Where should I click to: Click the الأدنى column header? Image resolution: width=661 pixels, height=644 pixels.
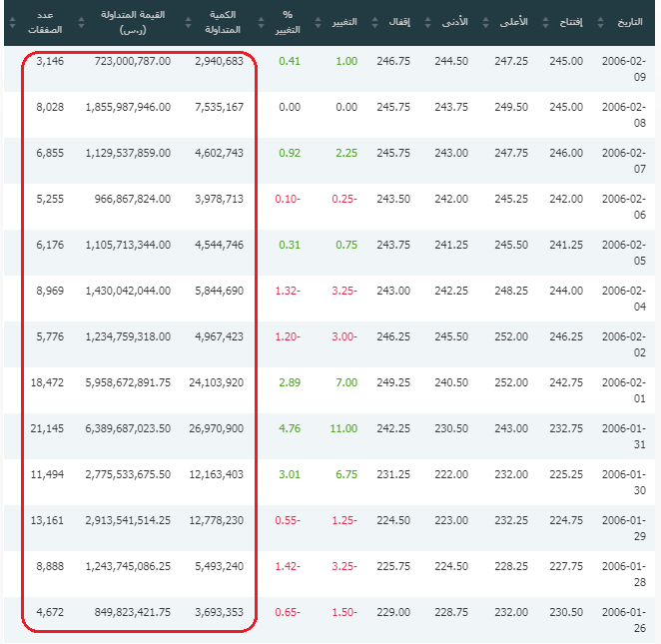(x=455, y=22)
